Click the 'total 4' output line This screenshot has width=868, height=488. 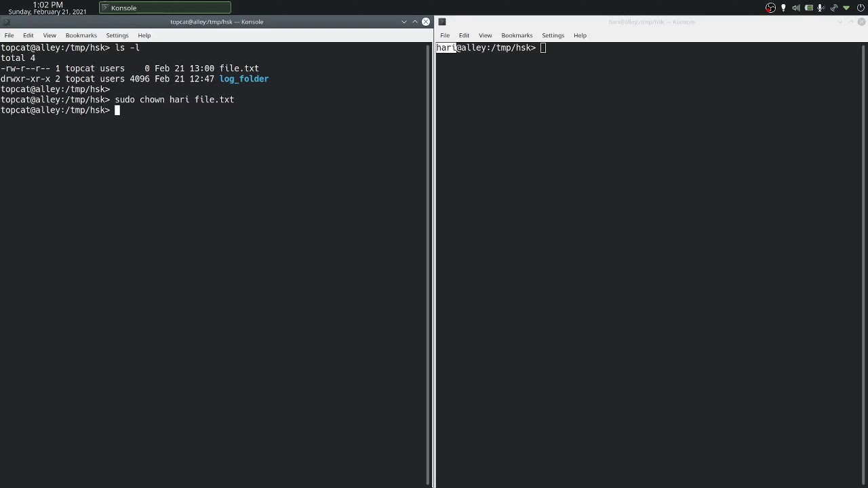point(18,58)
